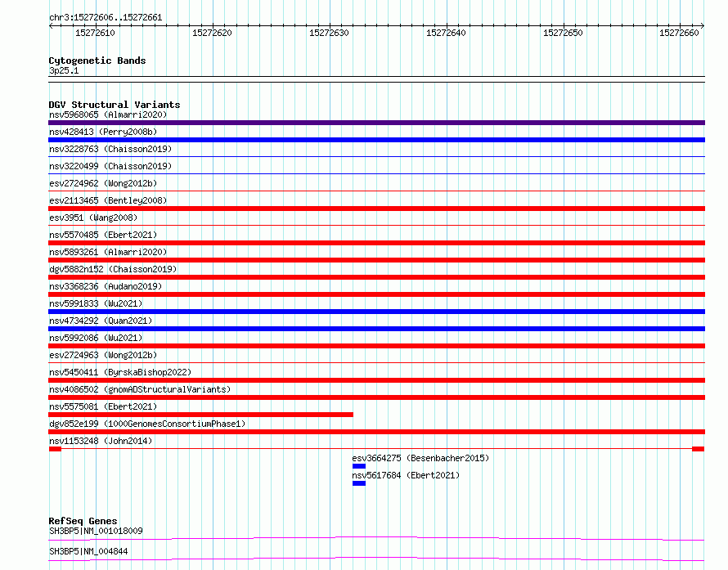Click the small blue block under esv3664275

[359, 466]
